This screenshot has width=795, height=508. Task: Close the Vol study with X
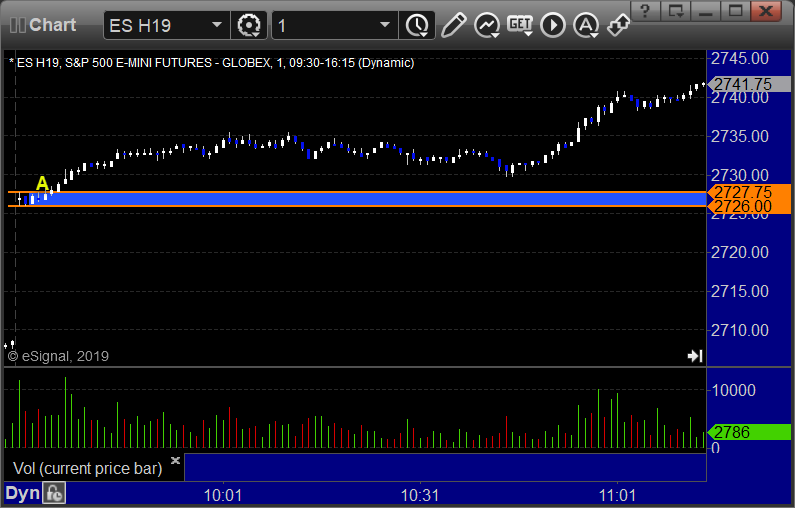[x=175, y=460]
